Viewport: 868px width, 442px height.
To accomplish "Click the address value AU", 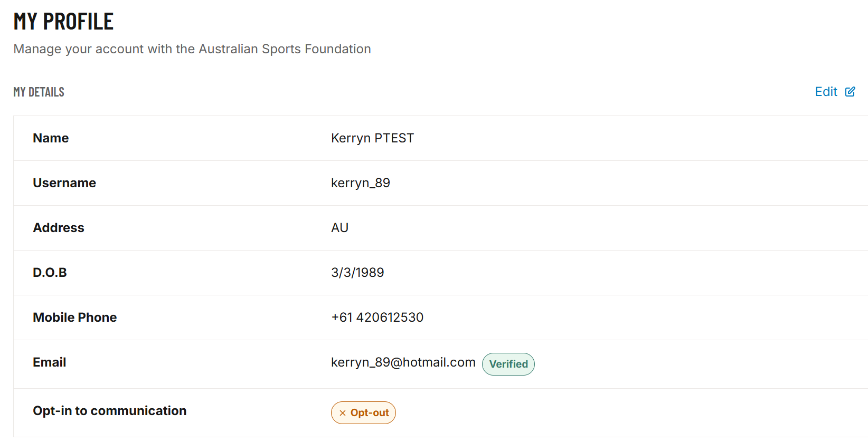I will pos(339,228).
